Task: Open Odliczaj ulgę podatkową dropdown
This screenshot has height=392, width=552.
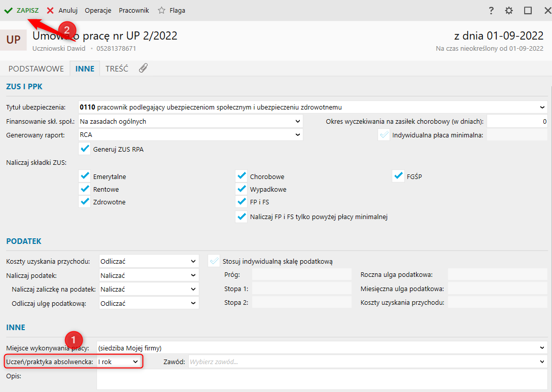Action: 193,303
